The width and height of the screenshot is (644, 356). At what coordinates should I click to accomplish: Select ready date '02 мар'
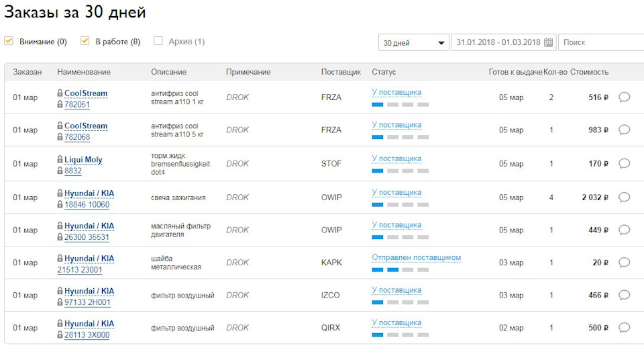coord(511,328)
